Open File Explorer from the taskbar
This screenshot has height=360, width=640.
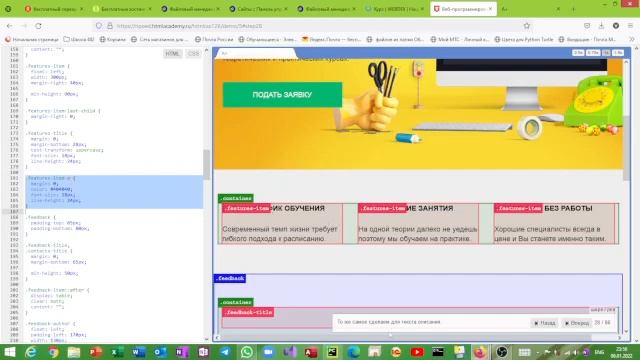point(74,352)
